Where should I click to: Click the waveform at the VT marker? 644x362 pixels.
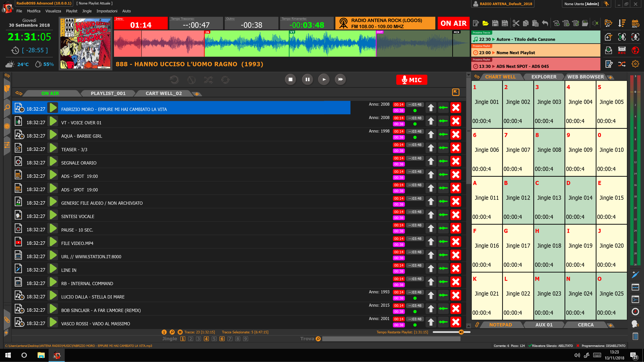click(289, 44)
